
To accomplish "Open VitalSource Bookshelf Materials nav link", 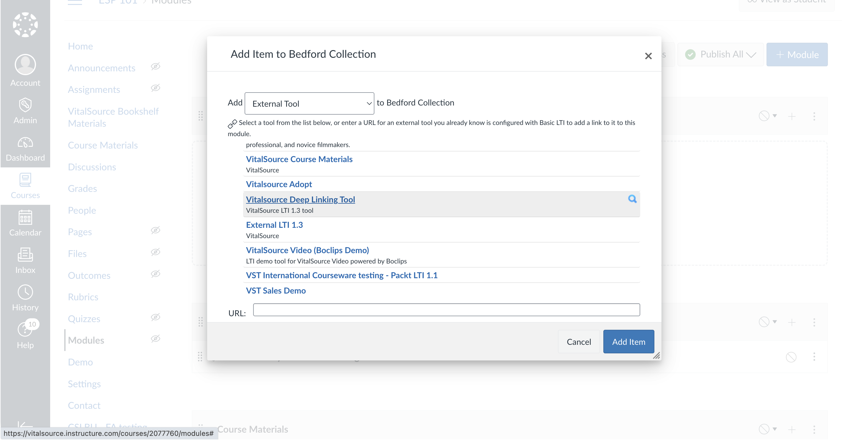I will pyautogui.click(x=113, y=118).
